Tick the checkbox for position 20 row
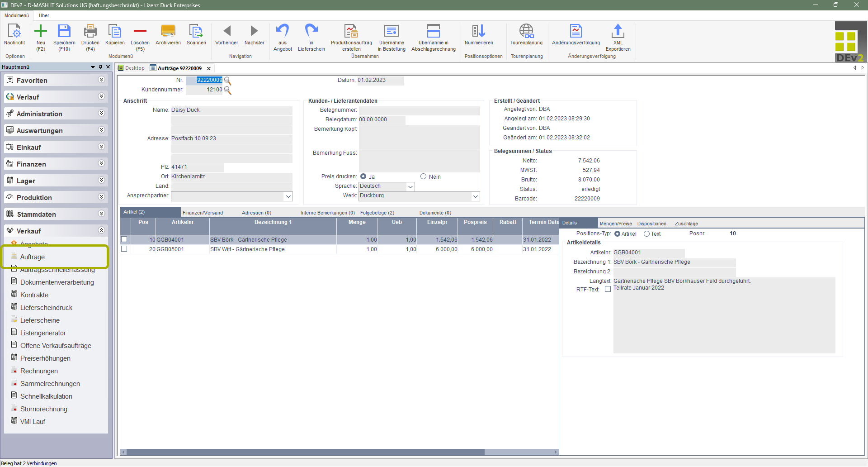 (x=124, y=249)
